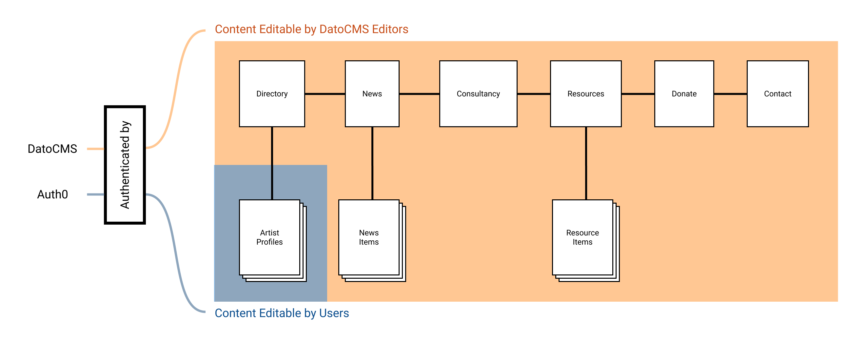868x342 pixels.
Task: Select the Directory node box
Action: 272,94
